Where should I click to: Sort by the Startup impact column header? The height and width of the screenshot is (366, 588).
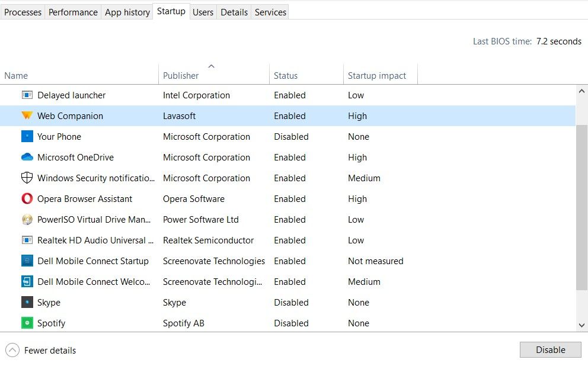(x=378, y=75)
